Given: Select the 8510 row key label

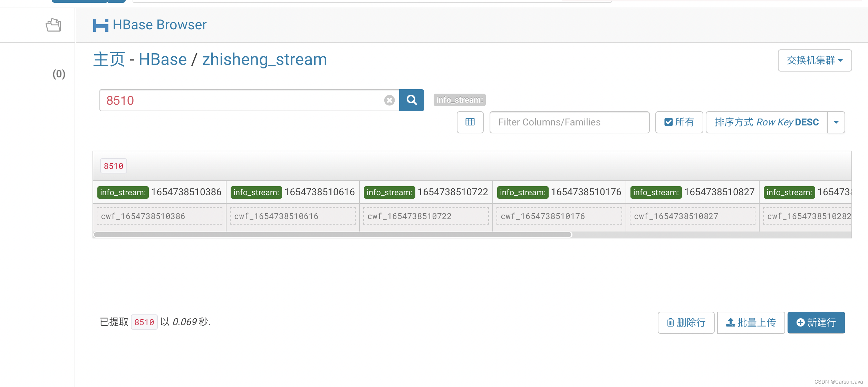Looking at the screenshot, I should 113,166.
